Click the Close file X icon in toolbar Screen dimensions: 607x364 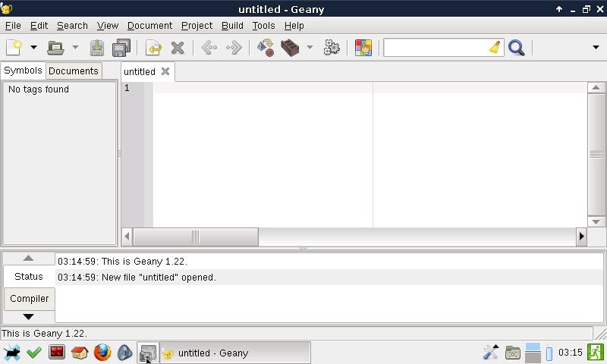pyautogui.click(x=178, y=48)
